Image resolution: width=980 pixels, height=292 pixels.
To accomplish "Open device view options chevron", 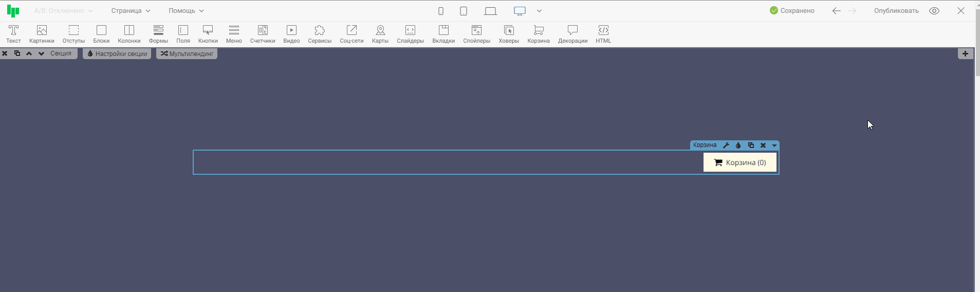I will click(539, 11).
